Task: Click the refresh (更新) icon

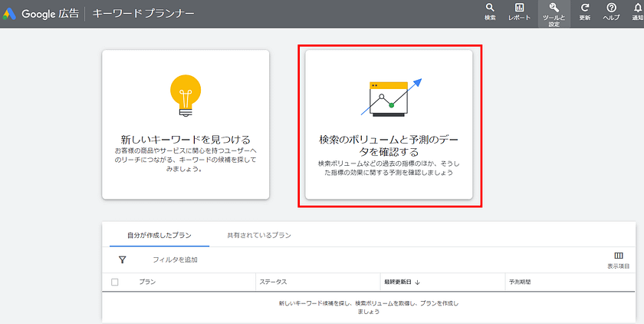Action: [585, 11]
